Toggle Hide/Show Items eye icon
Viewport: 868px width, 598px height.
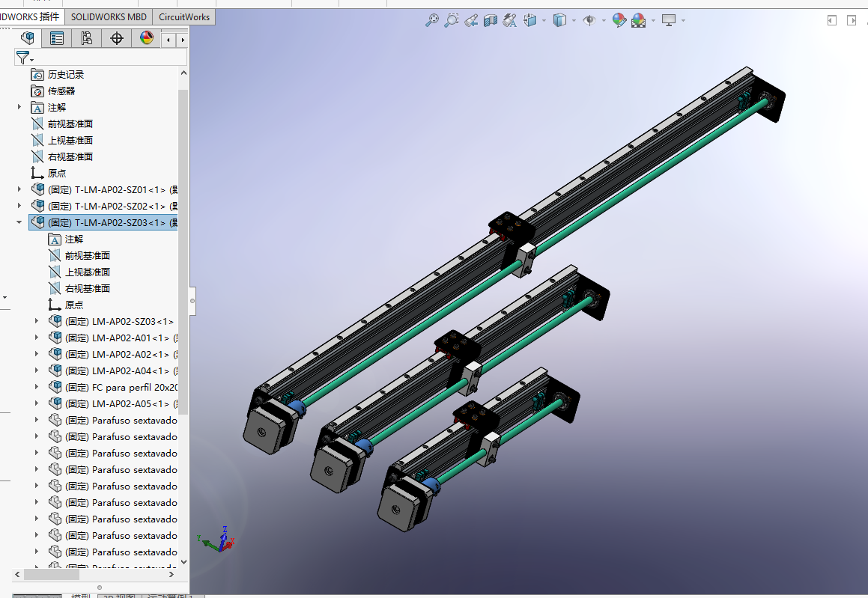(589, 20)
